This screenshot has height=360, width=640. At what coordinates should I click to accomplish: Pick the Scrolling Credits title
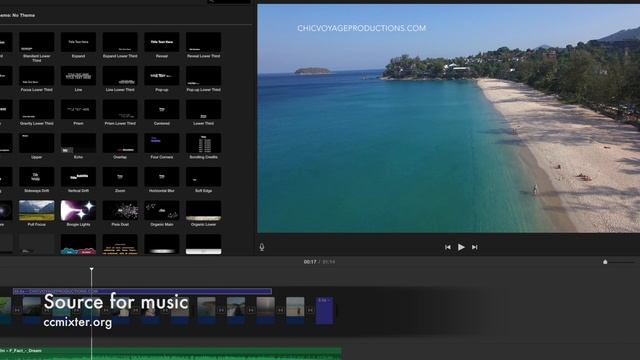pos(203,143)
